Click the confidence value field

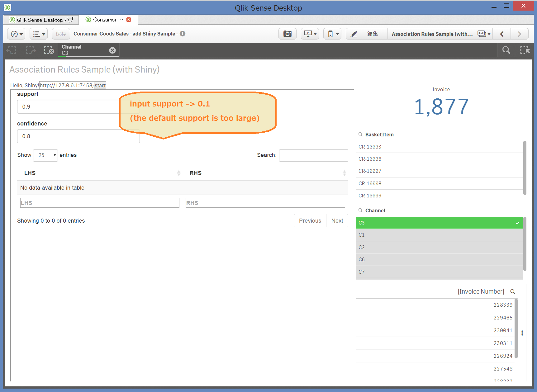click(78, 136)
